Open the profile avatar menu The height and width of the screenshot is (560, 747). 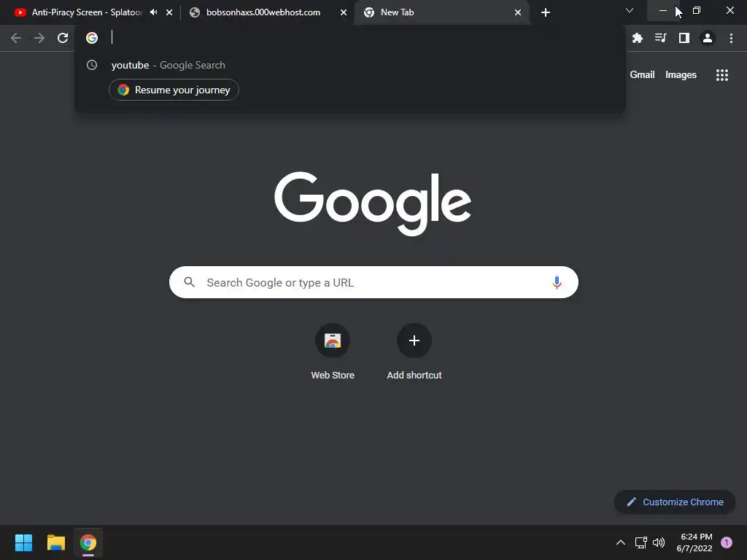[708, 38]
